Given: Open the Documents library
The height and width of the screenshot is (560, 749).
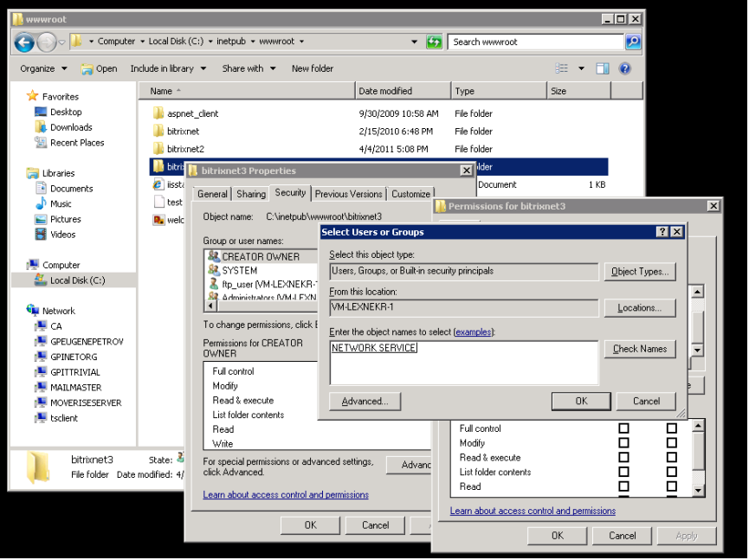Looking at the screenshot, I should [72, 189].
